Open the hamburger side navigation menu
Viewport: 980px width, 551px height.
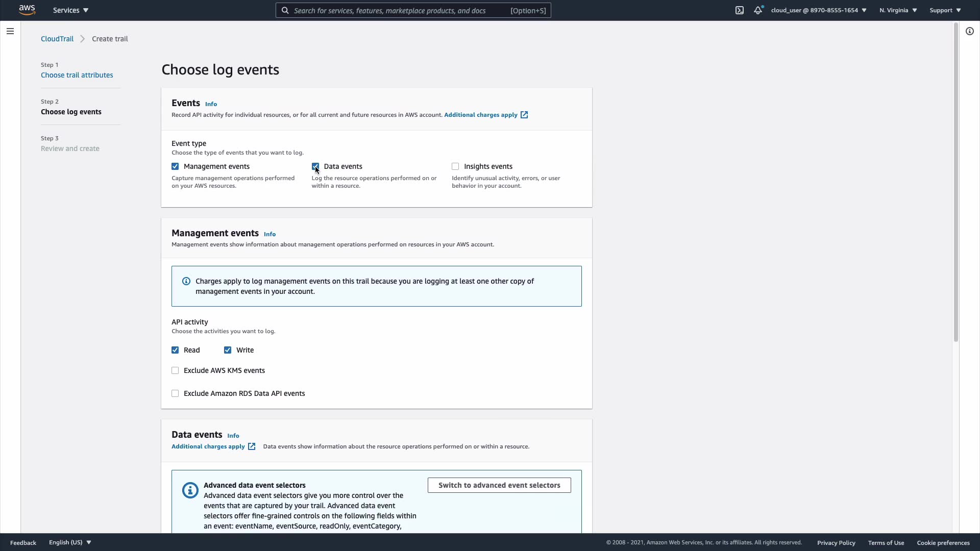click(x=10, y=31)
